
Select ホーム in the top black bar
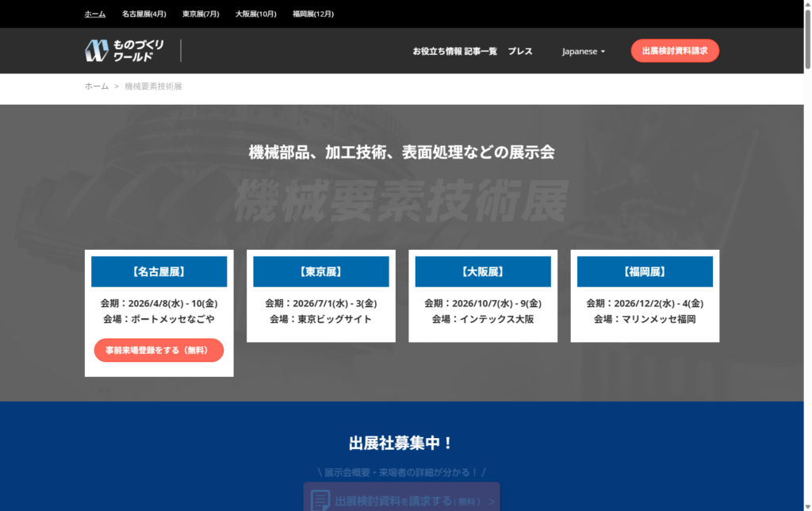click(x=95, y=13)
